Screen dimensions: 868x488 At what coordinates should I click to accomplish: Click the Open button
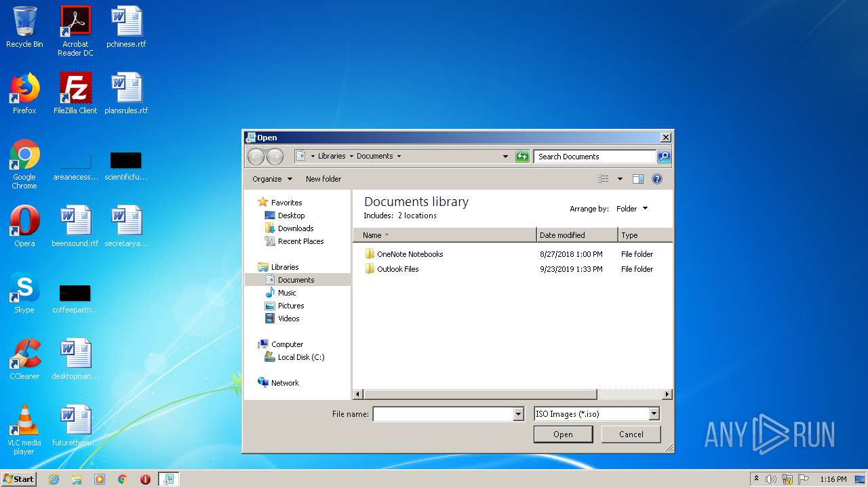(x=563, y=434)
